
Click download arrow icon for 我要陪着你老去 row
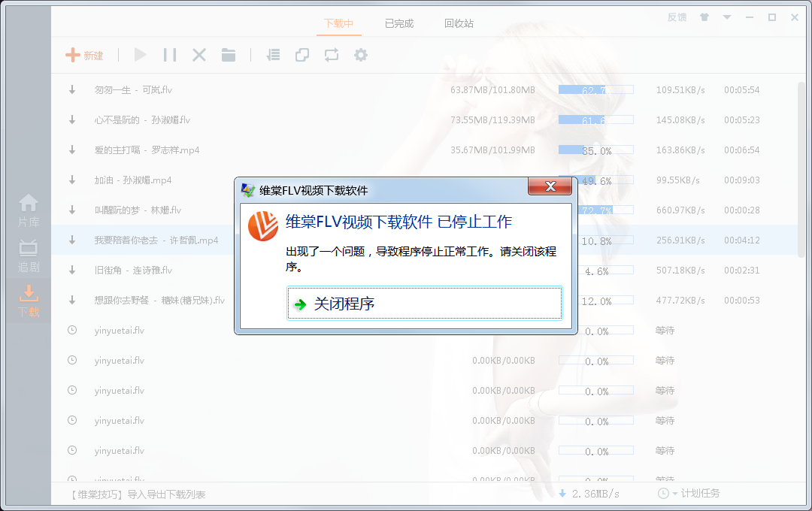[72, 240]
